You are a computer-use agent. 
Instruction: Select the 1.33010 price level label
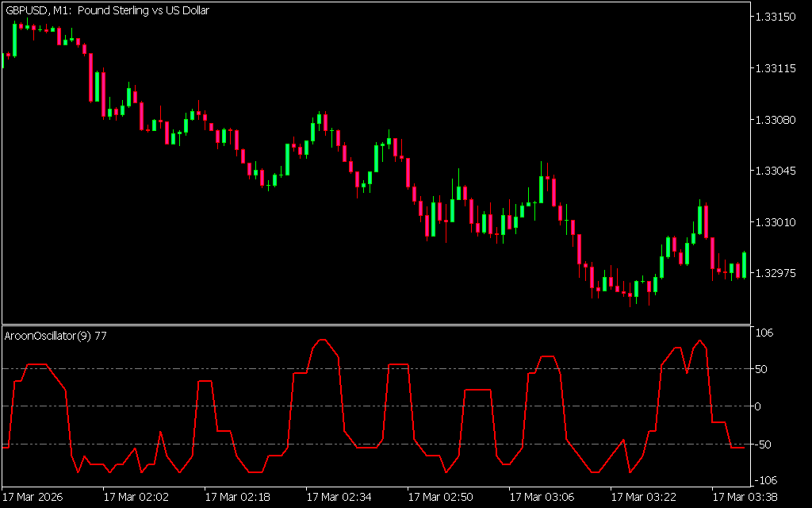tap(777, 222)
